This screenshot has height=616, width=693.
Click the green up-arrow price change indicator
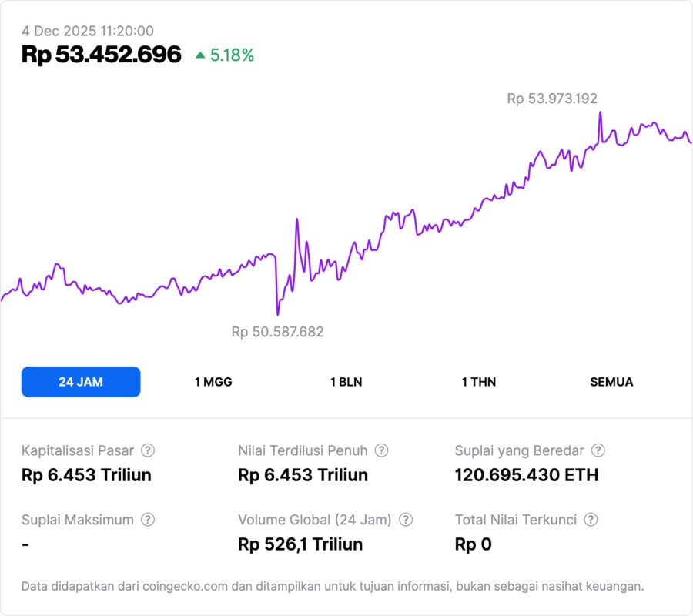tap(200, 55)
